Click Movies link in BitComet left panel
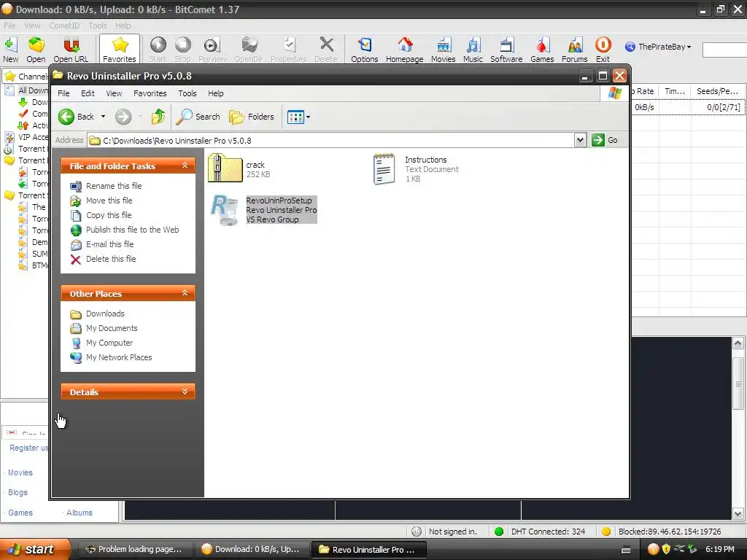The width and height of the screenshot is (747, 560). [20, 472]
